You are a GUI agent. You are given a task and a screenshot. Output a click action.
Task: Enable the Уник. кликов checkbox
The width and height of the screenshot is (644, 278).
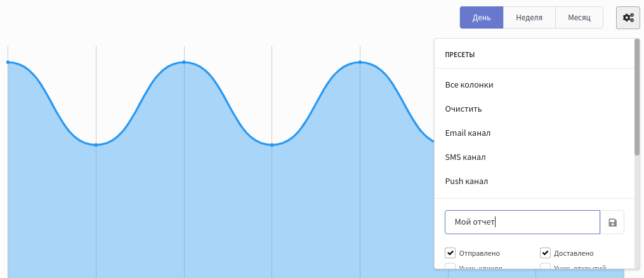[450, 266]
